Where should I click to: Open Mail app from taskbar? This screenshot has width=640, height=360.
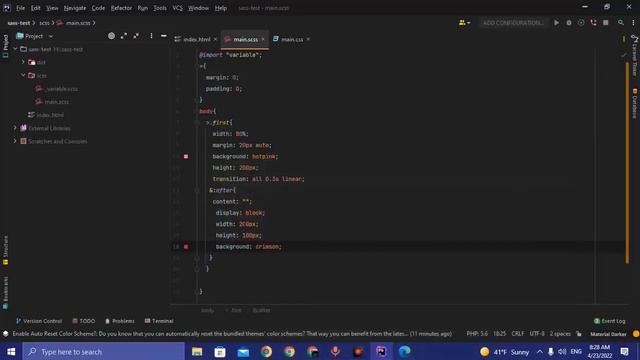click(x=243, y=351)
